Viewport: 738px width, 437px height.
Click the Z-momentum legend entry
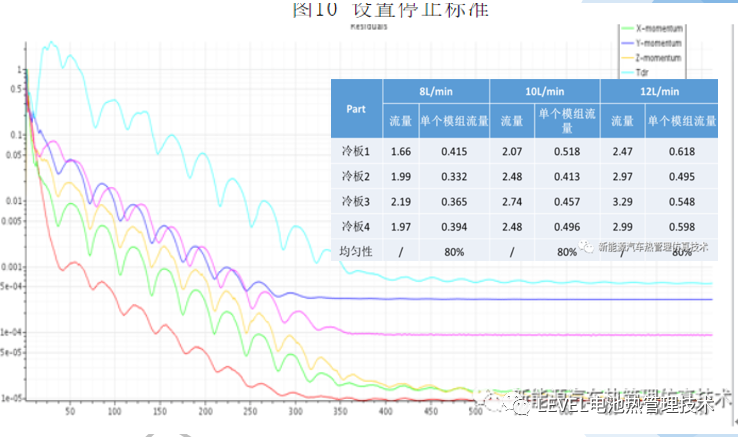(x=652, y=58)
